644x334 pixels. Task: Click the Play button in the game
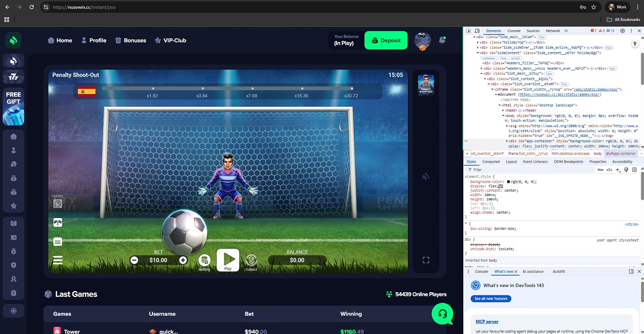pyautogui.click(x=228, y=259)
